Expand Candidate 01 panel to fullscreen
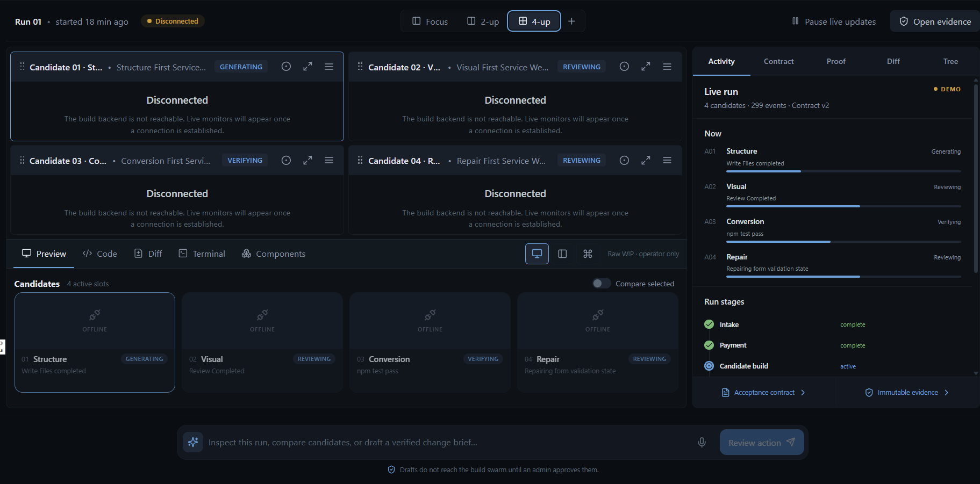Image resolution: width=980 pixels, height=484 pixels. (x=307, y=67)
